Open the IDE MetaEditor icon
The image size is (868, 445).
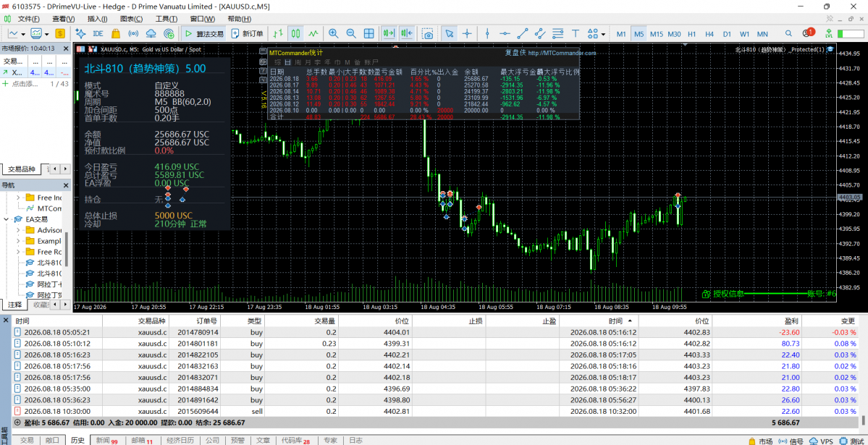[x=98, y=33]
